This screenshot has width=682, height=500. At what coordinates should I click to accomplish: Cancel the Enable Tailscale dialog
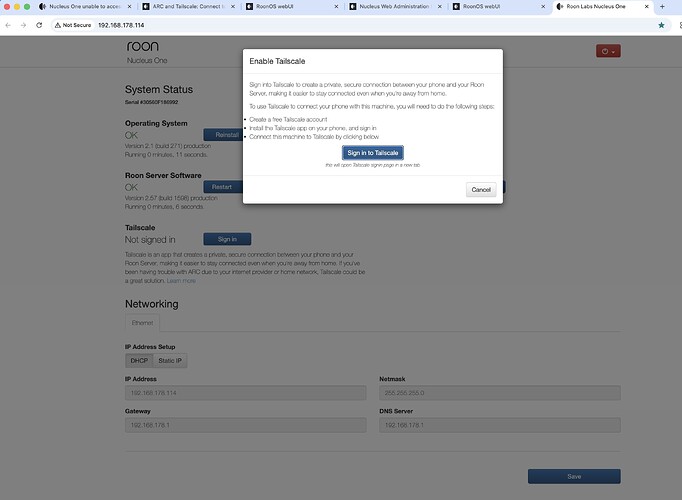click(x=481, y=190)
